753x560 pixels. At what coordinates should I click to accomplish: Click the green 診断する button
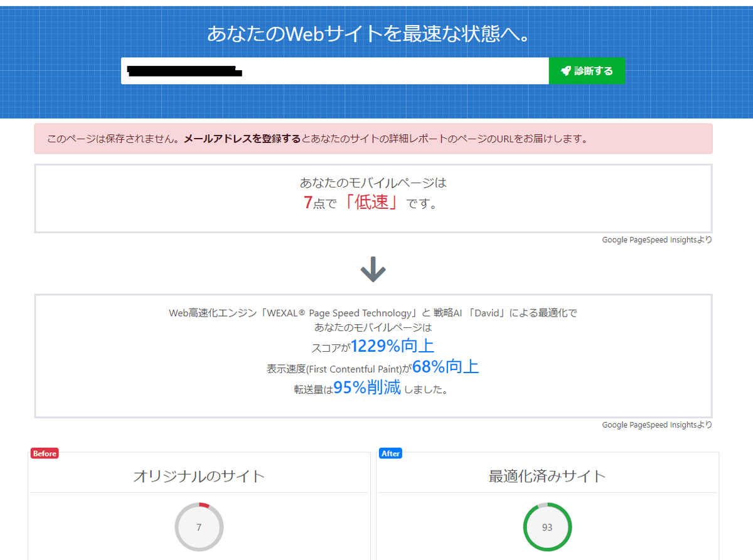[587, 71]
